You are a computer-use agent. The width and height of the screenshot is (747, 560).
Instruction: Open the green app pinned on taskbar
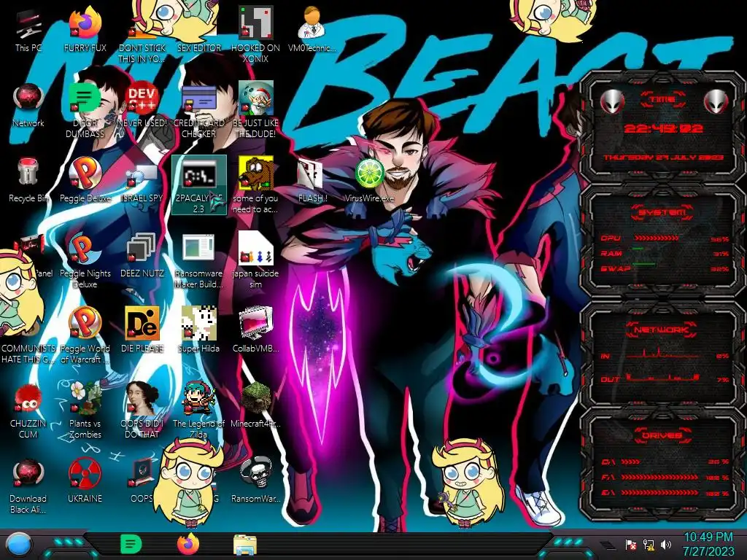[131, 544]
